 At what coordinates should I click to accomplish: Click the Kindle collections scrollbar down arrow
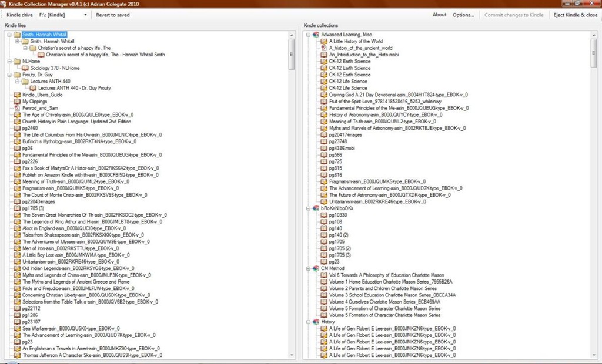click(594, 355)
